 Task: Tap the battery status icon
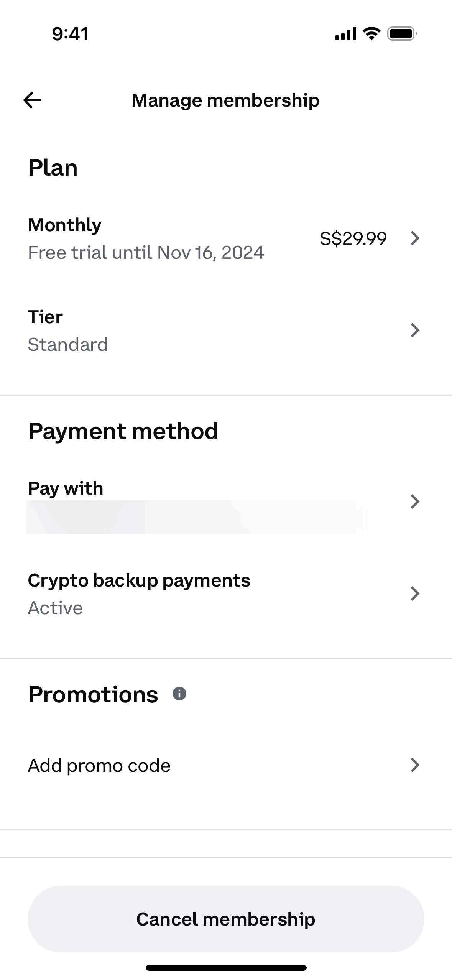(x=402, y=34)
